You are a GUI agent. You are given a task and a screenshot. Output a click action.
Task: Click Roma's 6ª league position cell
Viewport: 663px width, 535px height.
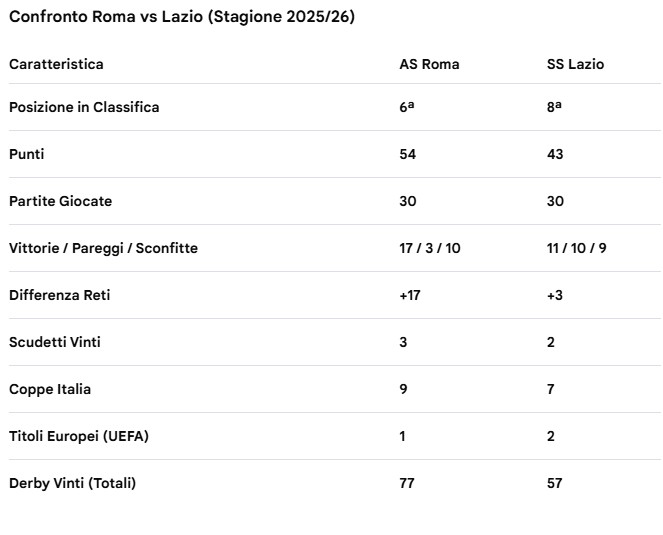[x=406, y=107]
